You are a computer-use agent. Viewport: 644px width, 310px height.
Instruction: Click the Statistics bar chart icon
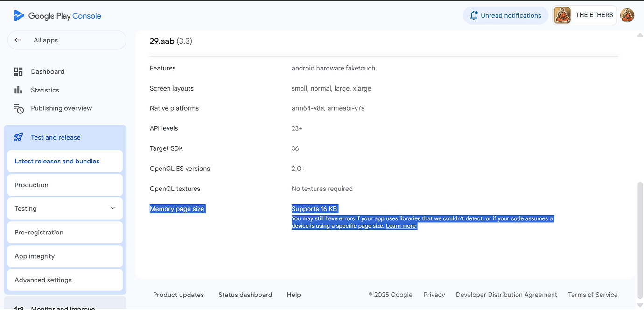pyautogui.click(x=18, y=90)
